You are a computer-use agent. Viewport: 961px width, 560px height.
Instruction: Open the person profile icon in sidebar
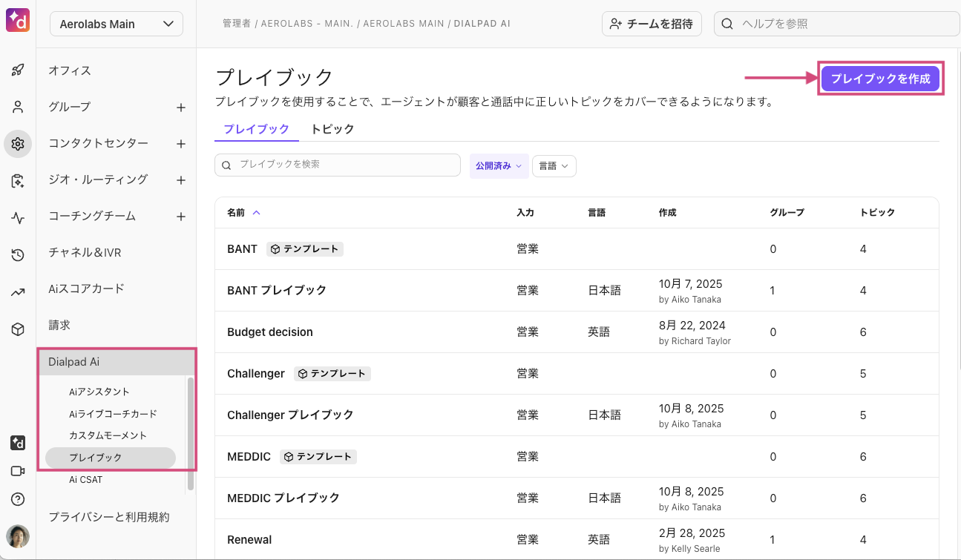[18, 107]
